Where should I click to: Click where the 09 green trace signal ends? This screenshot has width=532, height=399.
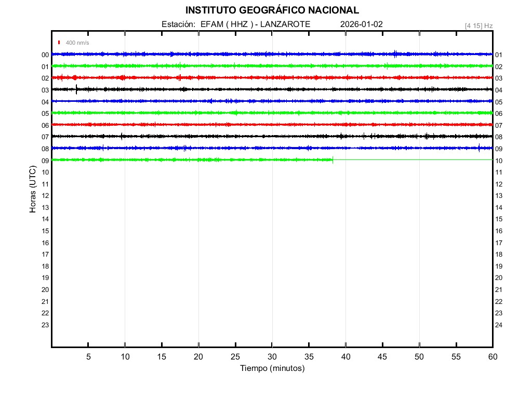pyautogui.click(x=332, y=159)
